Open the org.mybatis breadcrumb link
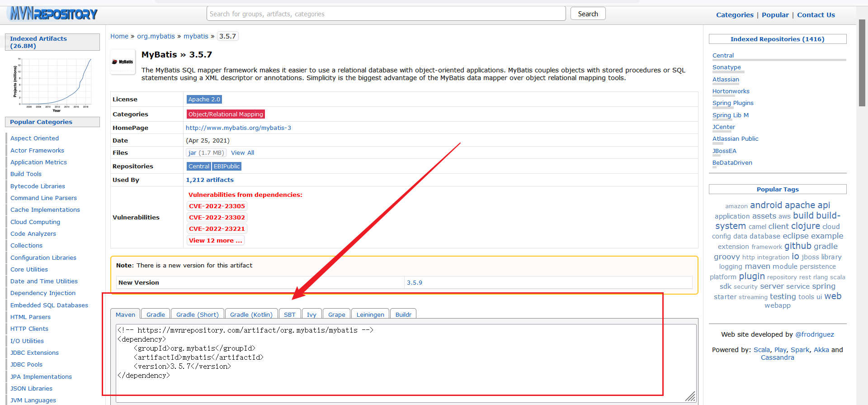 [x=156, y=36]
